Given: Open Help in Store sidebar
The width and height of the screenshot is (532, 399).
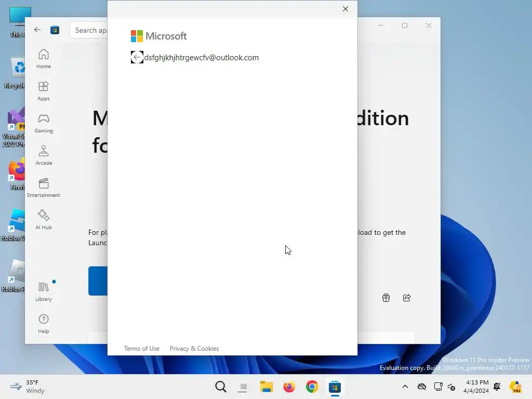Looking at the screenshot, I should click(x=44, y=324).
